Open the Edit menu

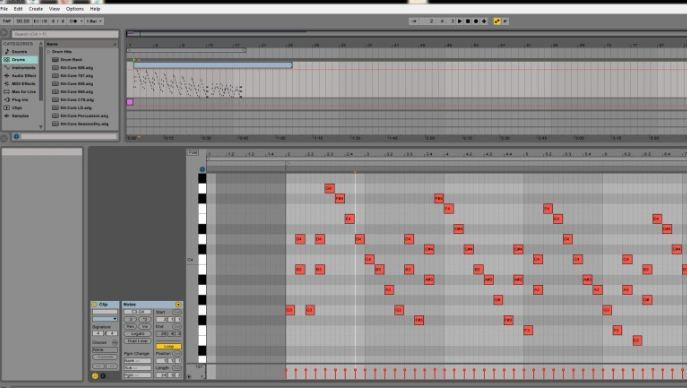(18, 9)
